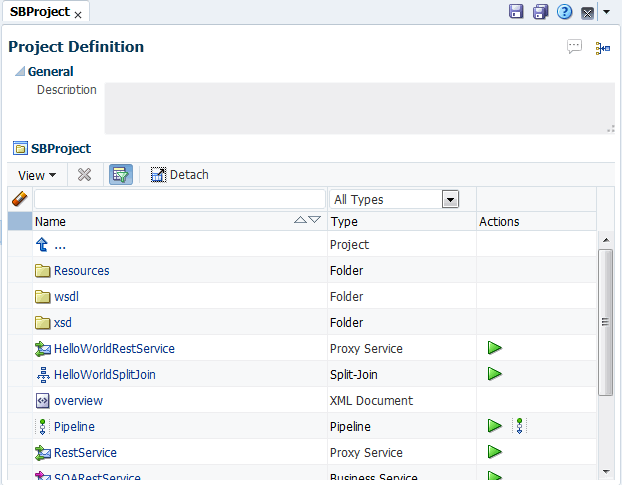Open the Pipeline link
The height and width of the screenshot is (485, 622).
pos(74,427)
